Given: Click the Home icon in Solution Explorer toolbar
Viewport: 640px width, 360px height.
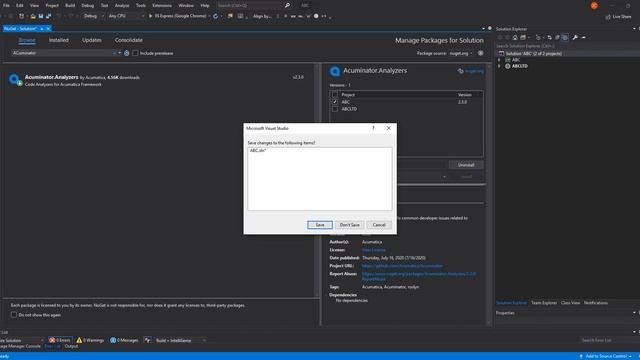Looking at the screenshot, I should pyautogui.click(x=515, y=38).
